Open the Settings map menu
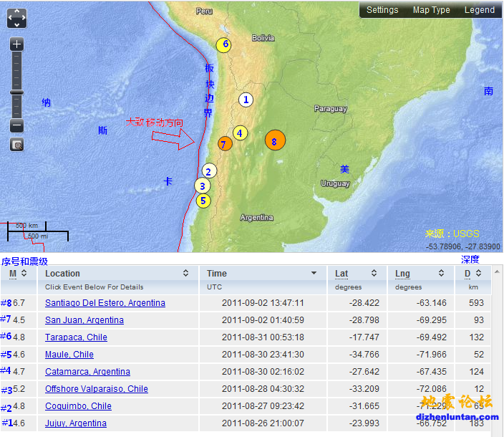 click(x=382, y=10)
